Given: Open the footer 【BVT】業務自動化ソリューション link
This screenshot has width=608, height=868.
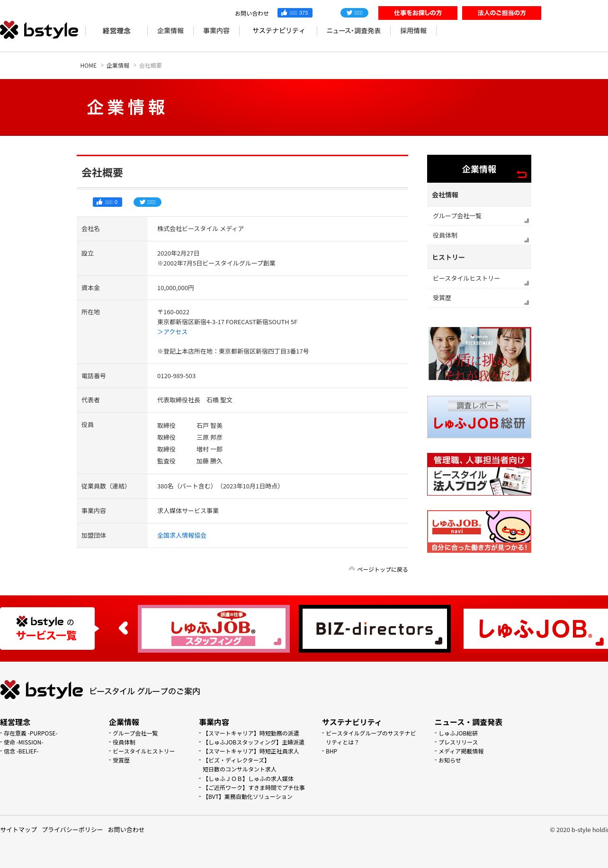Looking at the screenshot, I should click(x=248, y=797).
